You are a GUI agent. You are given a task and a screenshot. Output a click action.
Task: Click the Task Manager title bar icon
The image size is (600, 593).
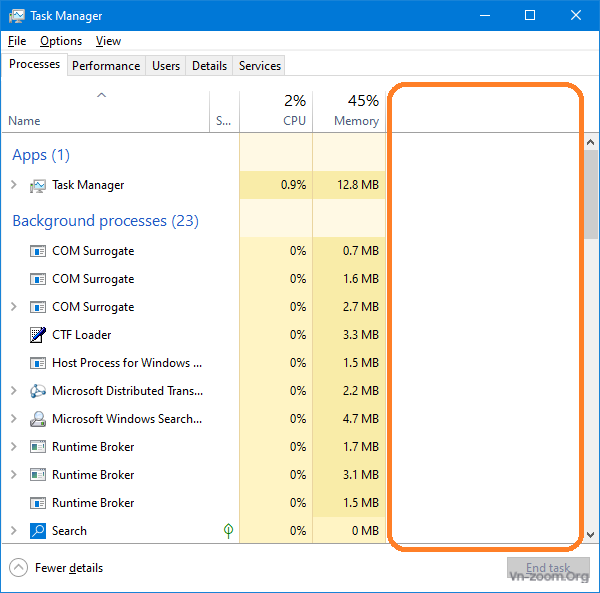(16, 16)
